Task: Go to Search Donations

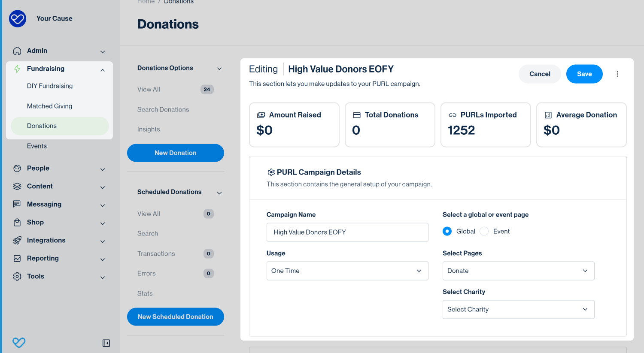Action: point(163,109)
